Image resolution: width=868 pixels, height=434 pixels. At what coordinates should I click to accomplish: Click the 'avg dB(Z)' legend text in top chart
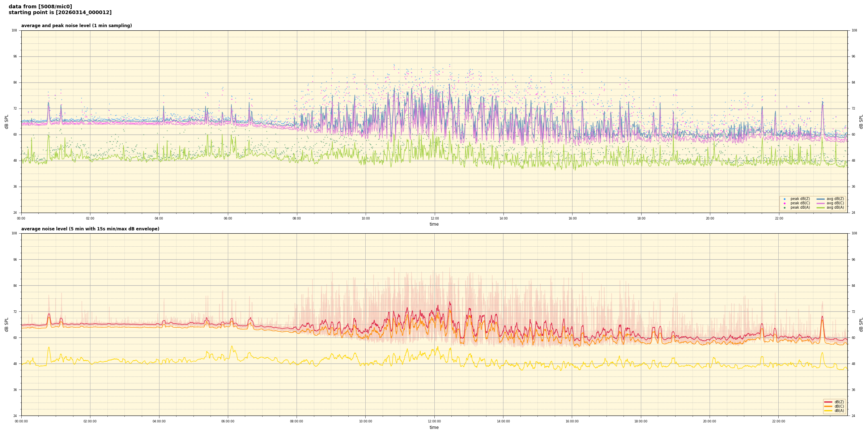(x=835, y=199)
